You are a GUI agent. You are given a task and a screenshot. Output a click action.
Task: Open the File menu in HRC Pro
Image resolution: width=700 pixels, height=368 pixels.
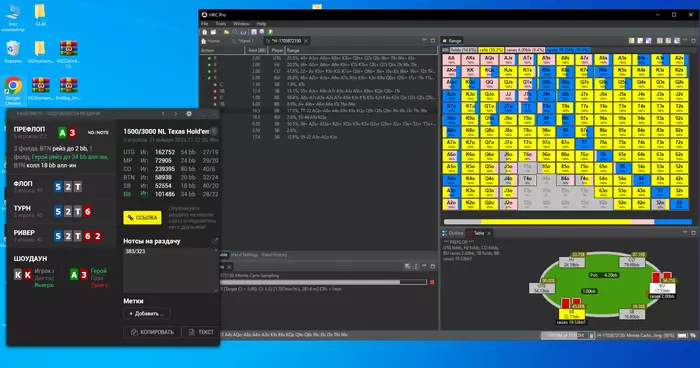tap(204, 24)
